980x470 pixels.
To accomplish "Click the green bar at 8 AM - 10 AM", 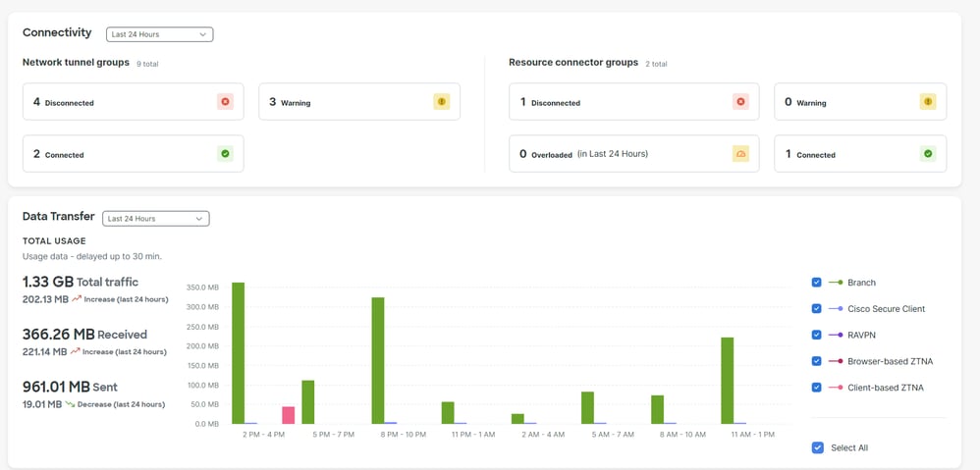I will [x=658, y=409].
